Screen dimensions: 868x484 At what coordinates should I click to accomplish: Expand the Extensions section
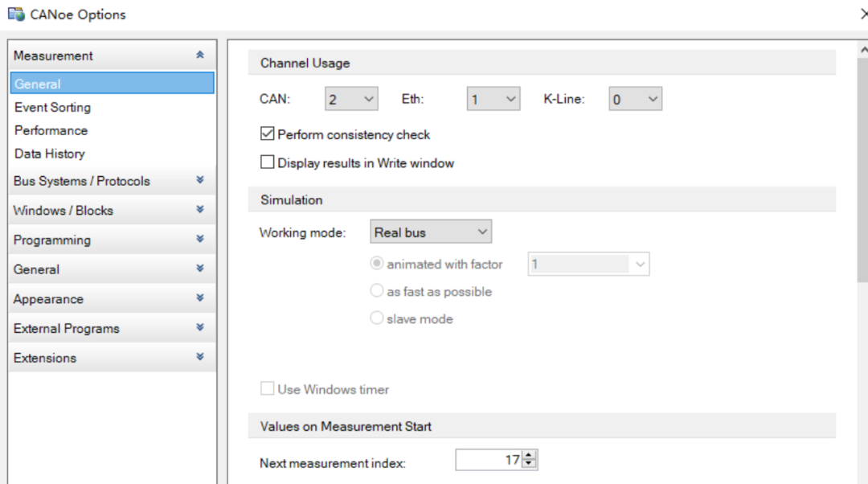pyautogui.click(x=112, y=357)
